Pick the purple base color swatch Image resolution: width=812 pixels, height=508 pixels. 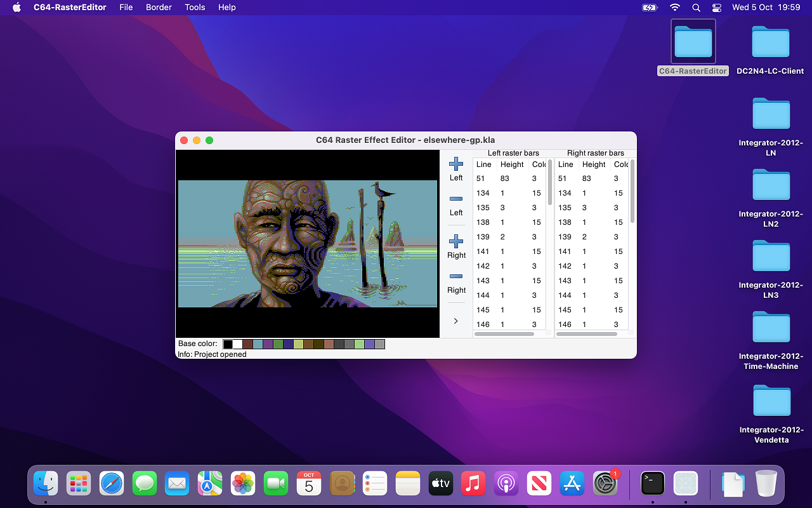pos(268,344)
